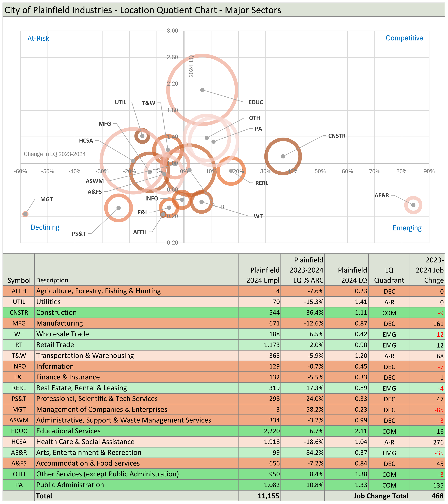Image resolution: width=448 pixels, height=504 pixels.
Task: Click the INFO chart label
Action: tap(152, 199)
